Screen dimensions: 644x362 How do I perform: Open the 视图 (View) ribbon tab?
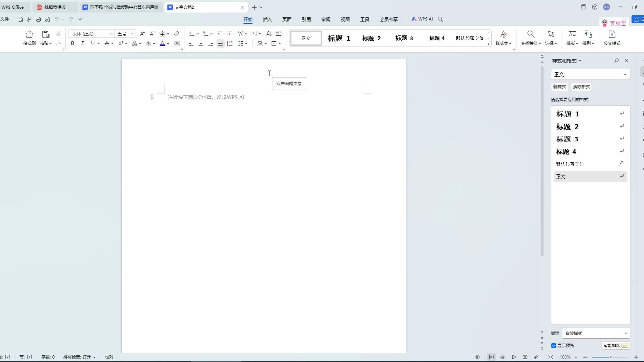pyautogui.click(x=345, y=19)
